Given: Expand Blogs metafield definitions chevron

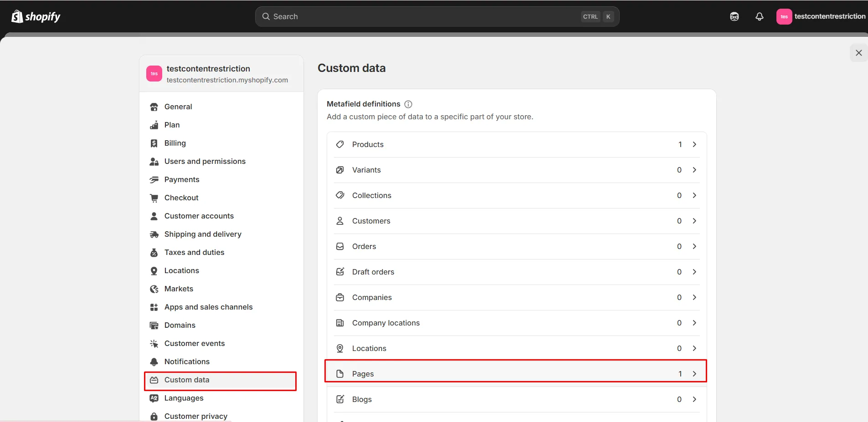Looking at the screenshot, I should (694, 399).
